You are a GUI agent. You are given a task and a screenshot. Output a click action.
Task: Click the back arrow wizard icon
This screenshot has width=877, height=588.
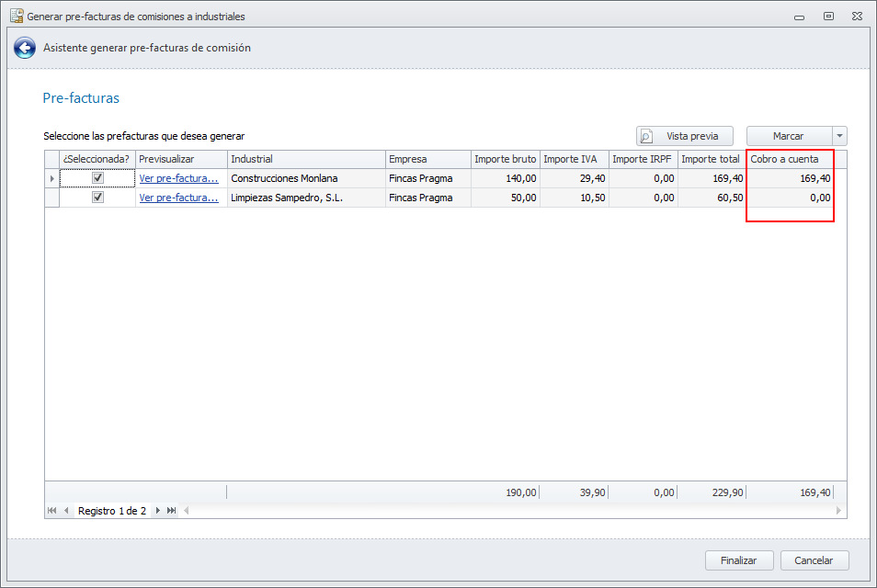coord(25,48)
